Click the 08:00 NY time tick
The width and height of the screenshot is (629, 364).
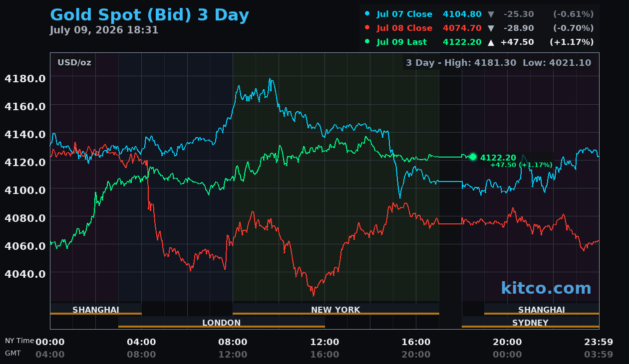pos(233,342)
